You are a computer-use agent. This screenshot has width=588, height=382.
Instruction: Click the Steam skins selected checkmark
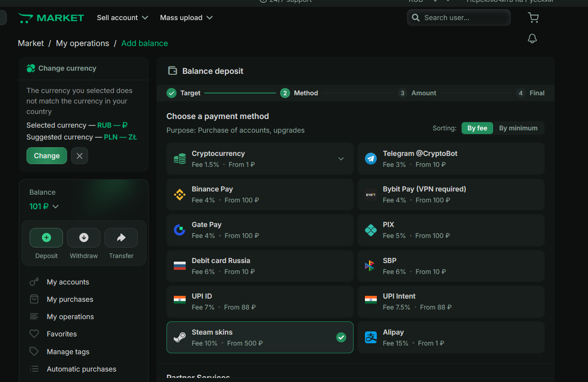341,337
